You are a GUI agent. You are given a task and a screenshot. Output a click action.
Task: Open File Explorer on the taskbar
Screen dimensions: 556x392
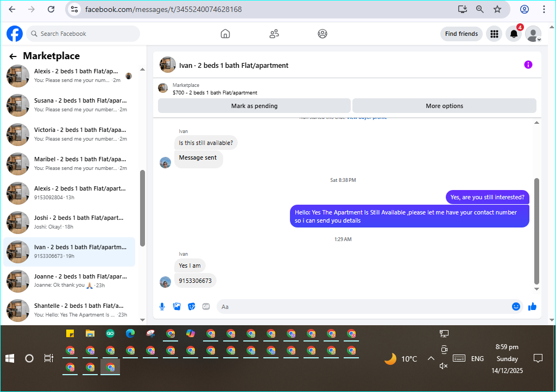pyautogui.click(x=90, y=333)
